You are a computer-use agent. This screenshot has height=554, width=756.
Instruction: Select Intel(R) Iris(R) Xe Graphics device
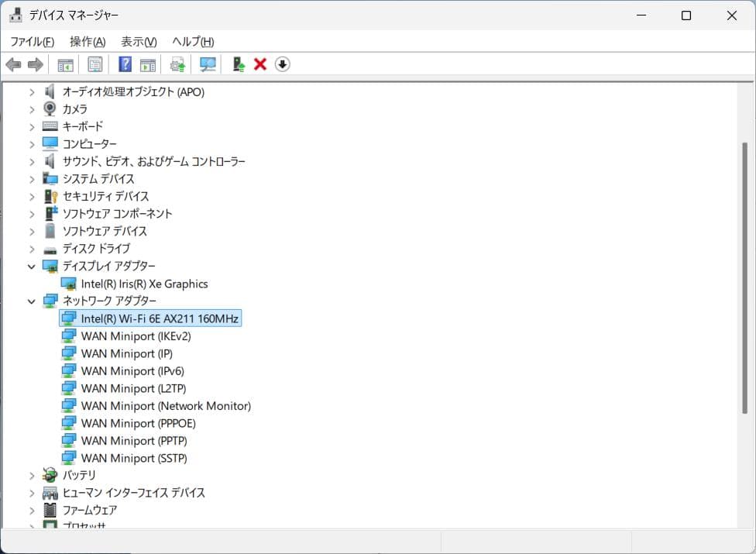click(144, 284)
